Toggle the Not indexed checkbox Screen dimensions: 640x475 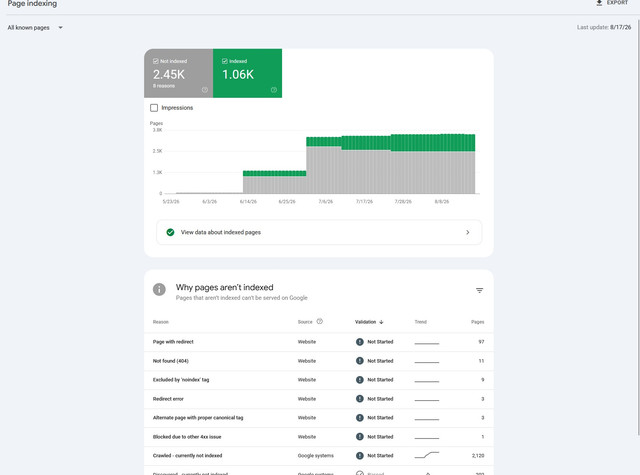tap(156, 61)
